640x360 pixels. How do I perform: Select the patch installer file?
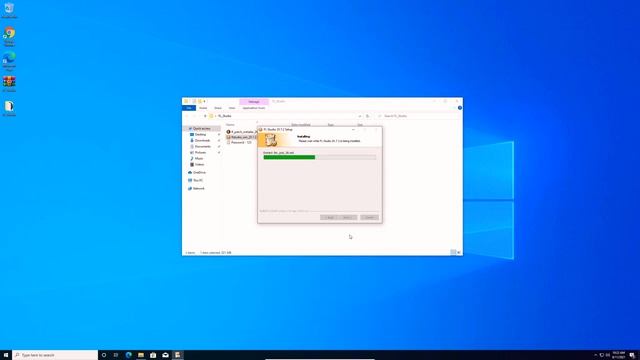pyautogui.click(x=242, y=132)
